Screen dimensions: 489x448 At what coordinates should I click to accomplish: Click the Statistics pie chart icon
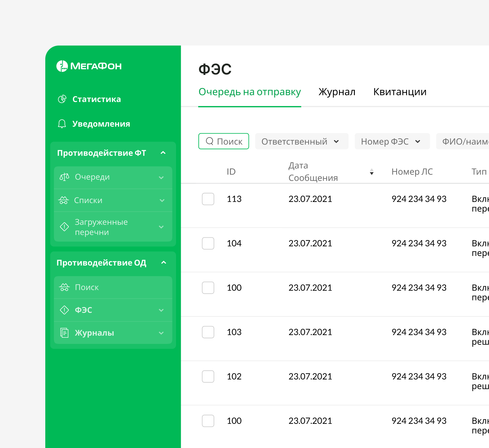[x=62, y=99]
